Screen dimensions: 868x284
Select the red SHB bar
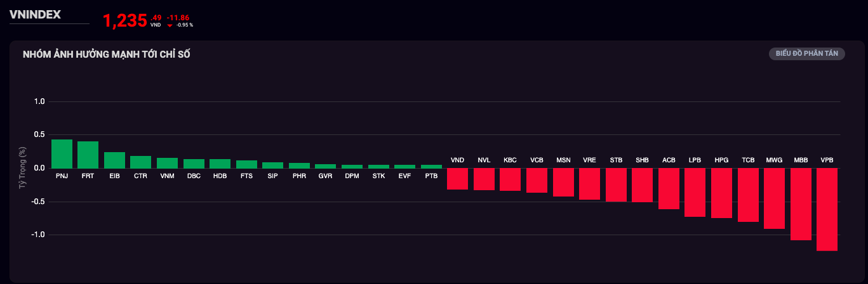tap(642, 185)
